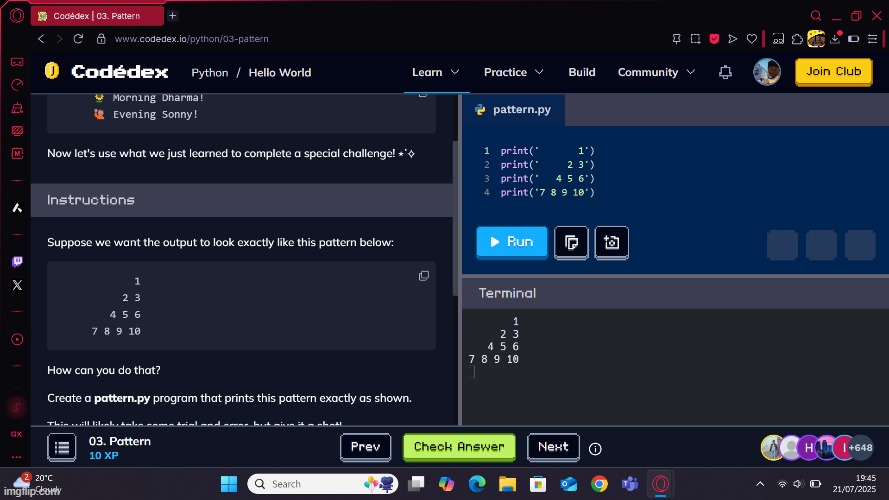This screenshot has width=889, height=500.
Task: Open the notifications bell
Action: pos(725,73)
